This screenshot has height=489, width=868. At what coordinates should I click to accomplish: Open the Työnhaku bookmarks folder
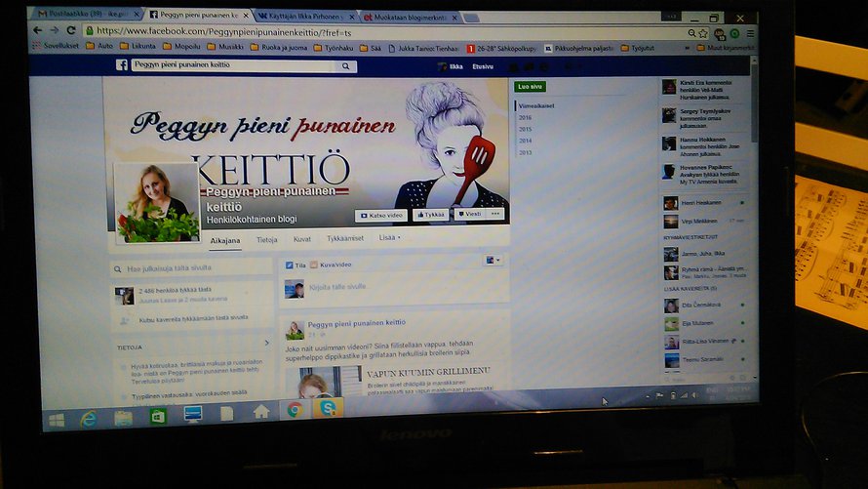(x=334, y=48)
